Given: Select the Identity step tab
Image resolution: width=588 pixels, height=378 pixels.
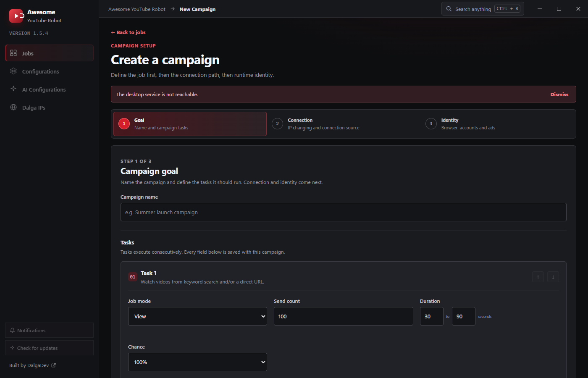Looking at the screenshot, I should point(497,124).
